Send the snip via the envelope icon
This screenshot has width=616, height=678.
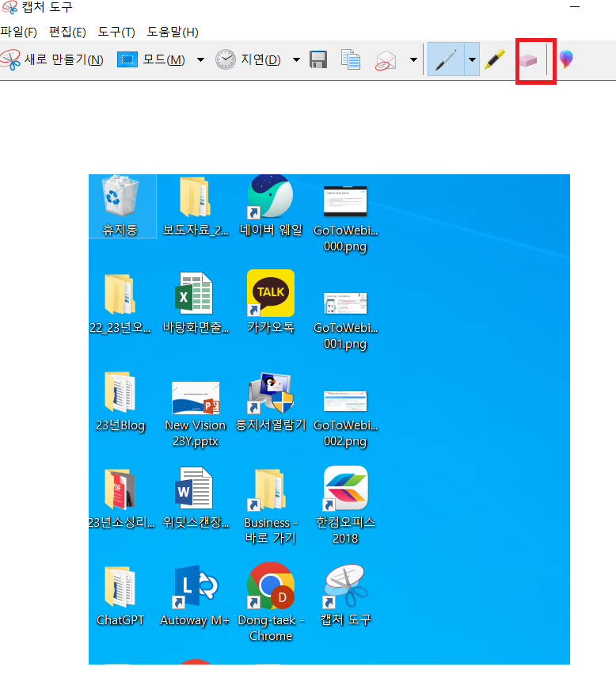pyautogui.click(x=386, y=59)
